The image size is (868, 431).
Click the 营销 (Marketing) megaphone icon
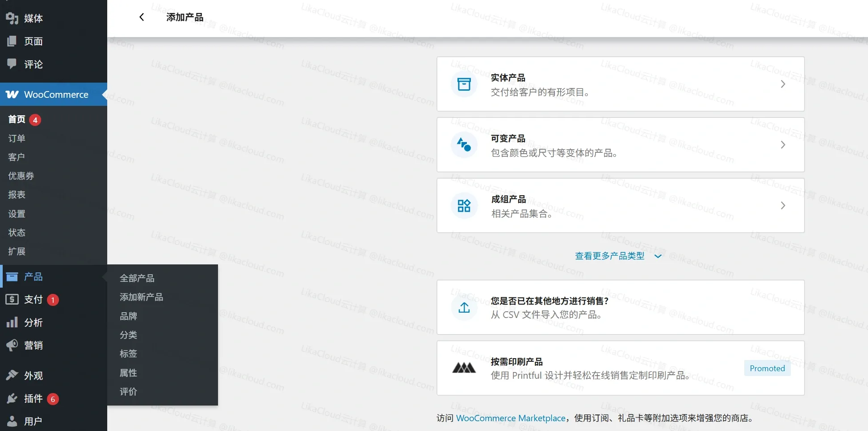(x=12, y=345)
